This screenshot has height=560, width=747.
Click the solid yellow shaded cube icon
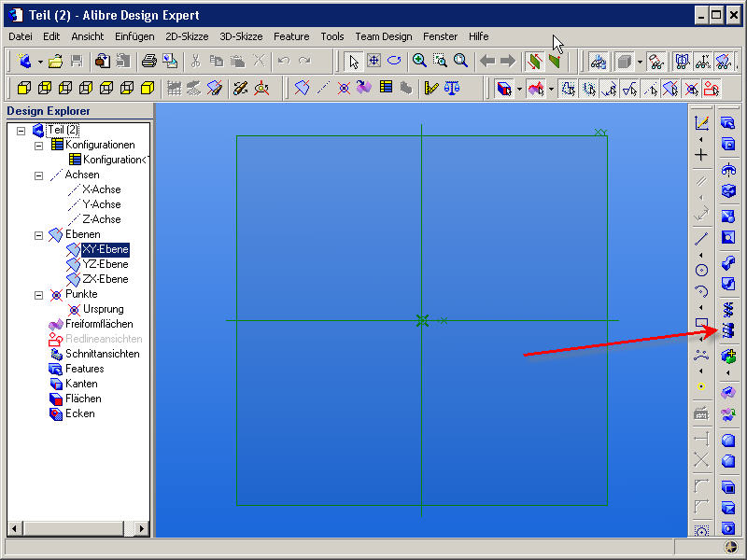pyautogui.click(x=148, y=88)
